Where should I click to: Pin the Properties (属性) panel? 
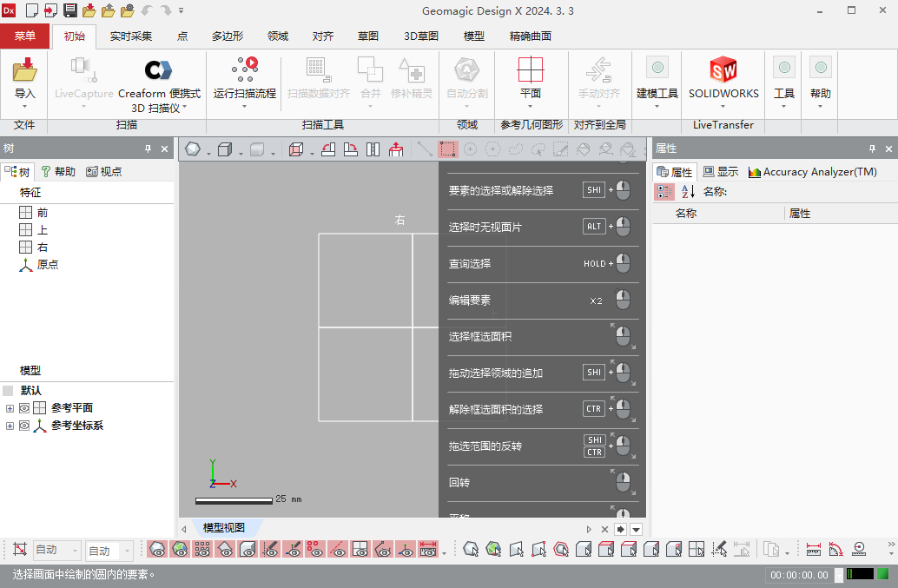pyautogui.click(x=872, y=149)
